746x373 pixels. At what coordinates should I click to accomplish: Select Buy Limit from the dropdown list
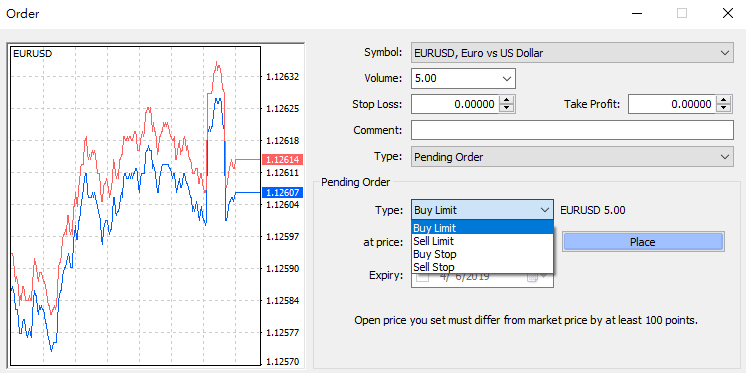coord(482,228)
